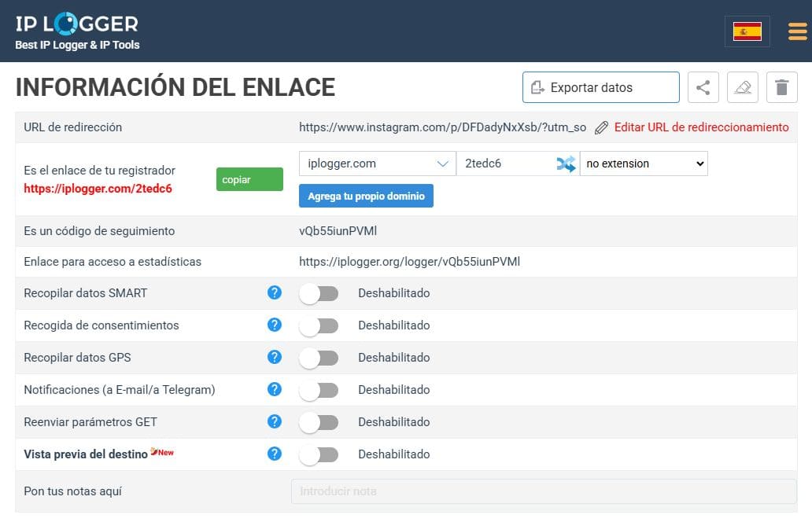Click Editar URL de redireccionamiento link

pos(700,127)
